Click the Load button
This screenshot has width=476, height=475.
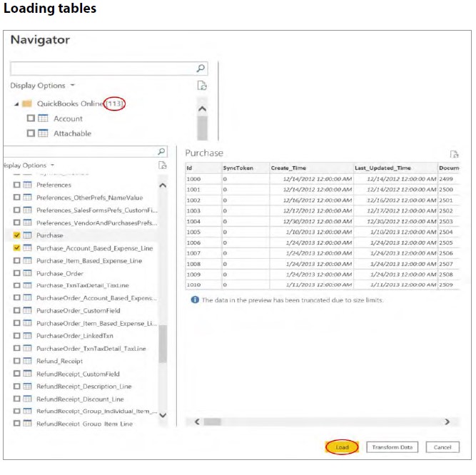pyautogui.click(x=342, y=447)
